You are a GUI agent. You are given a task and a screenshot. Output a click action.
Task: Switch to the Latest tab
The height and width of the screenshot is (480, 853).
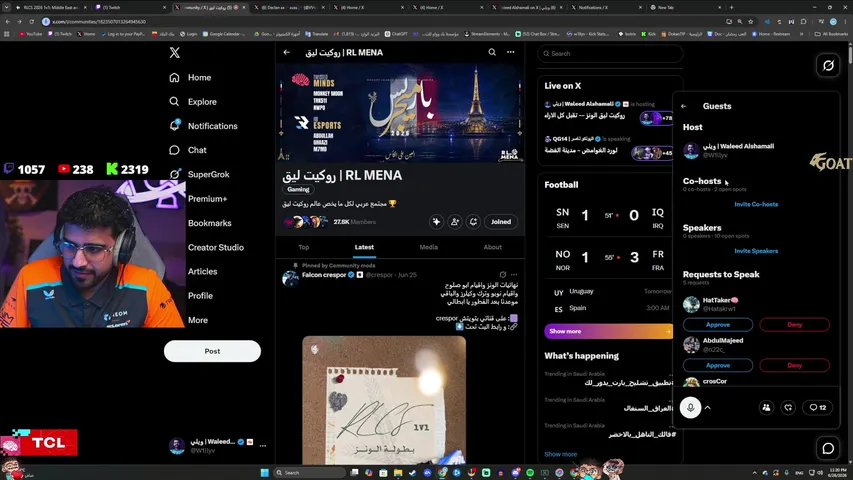(x=364, y=247)
